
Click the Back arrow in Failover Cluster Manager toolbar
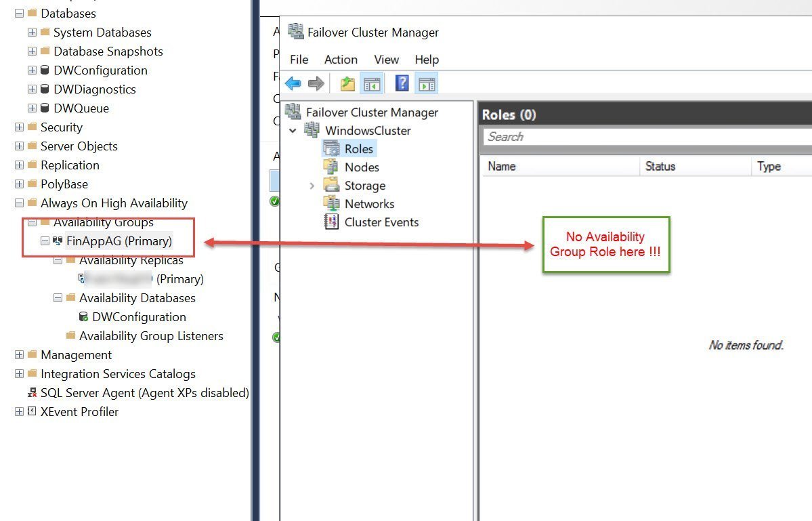pyautogui.click(x=293, y=83)
